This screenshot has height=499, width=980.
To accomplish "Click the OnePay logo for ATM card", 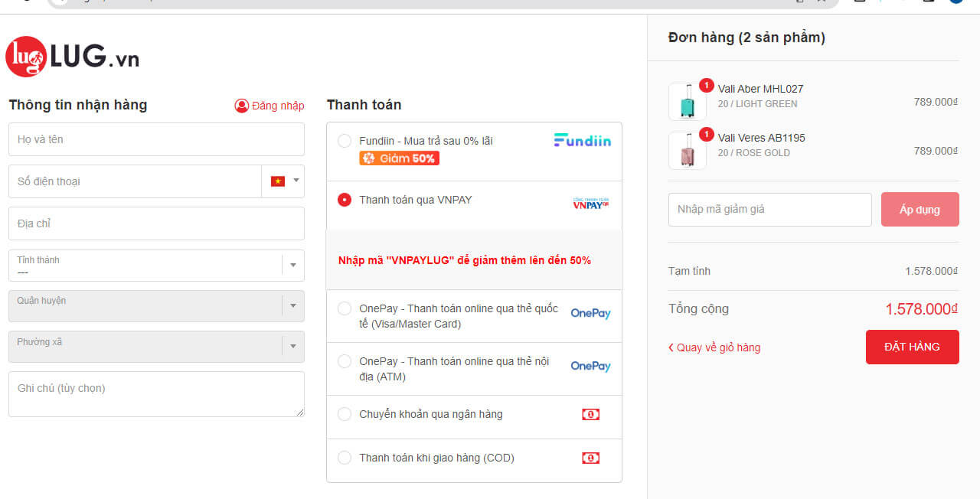I will (590, 367).
